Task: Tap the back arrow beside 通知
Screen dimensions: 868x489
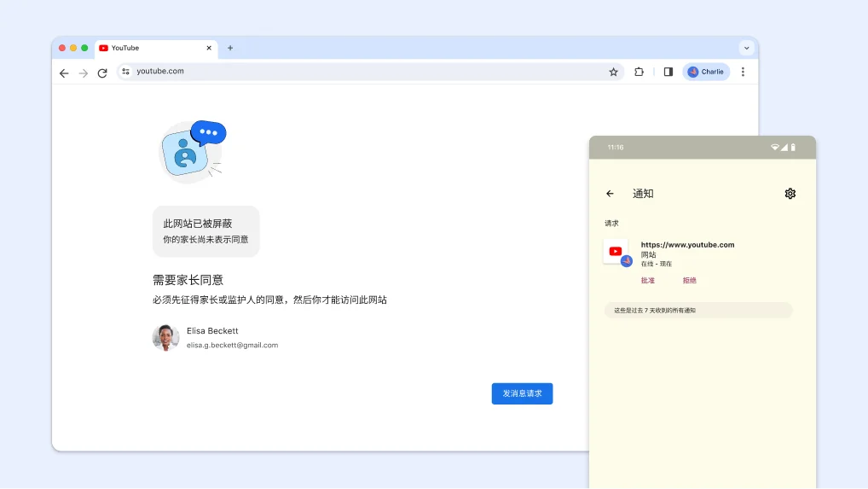Action: pos(610,193)
